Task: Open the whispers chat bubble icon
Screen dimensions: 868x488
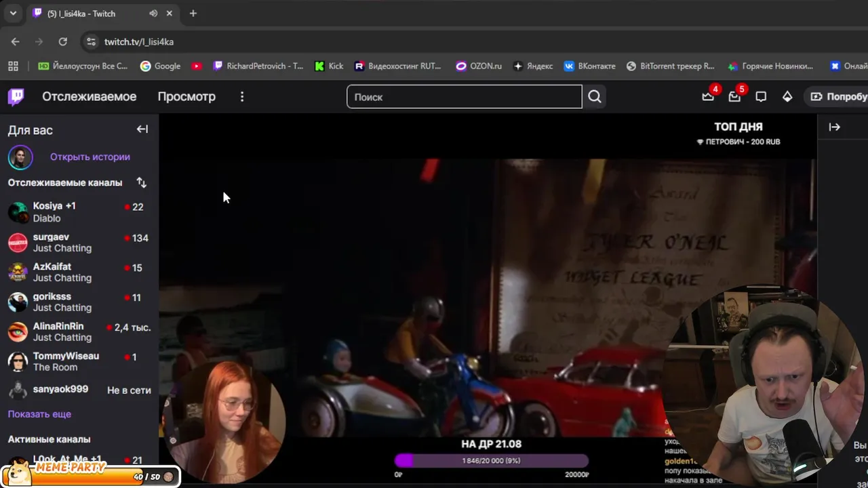Action: click(761, 96)
